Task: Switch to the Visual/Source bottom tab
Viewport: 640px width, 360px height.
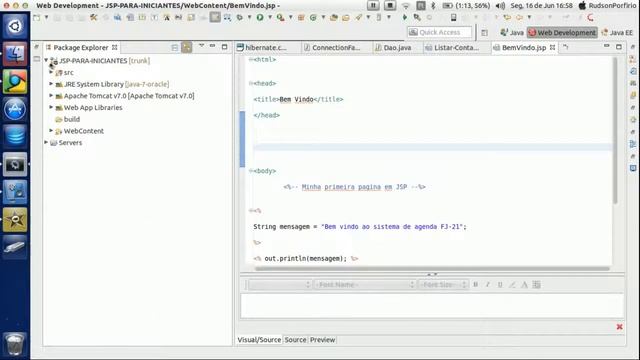Action: pos(259,340)
